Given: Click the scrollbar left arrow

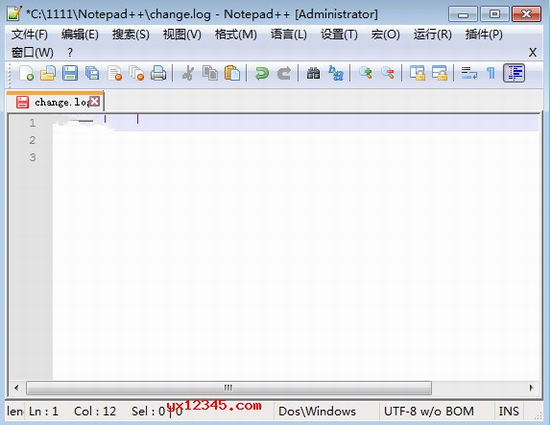Looking at the screenshot, I should (x=16, y=388).
